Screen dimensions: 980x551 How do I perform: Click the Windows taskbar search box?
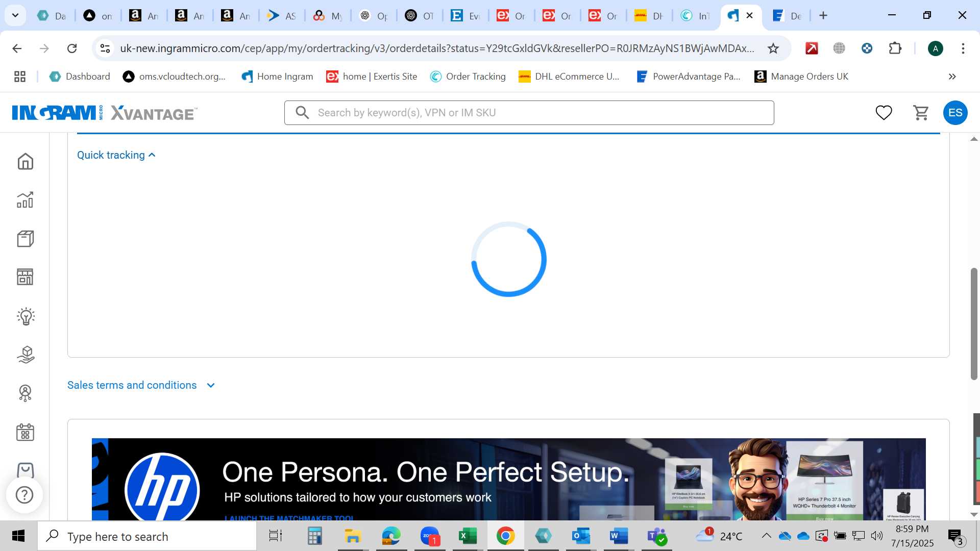pyautogui.click(x=147, y=536)
